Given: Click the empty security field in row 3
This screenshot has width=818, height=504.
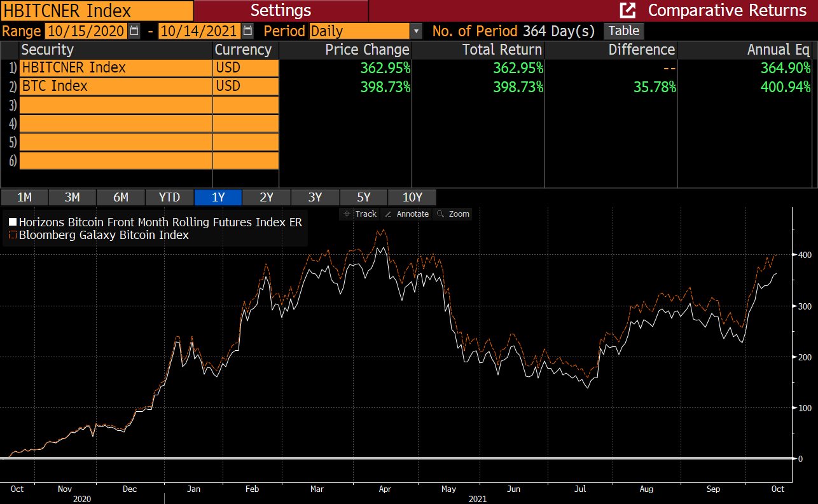Looking at the screenshot, I should pos(116,105).
